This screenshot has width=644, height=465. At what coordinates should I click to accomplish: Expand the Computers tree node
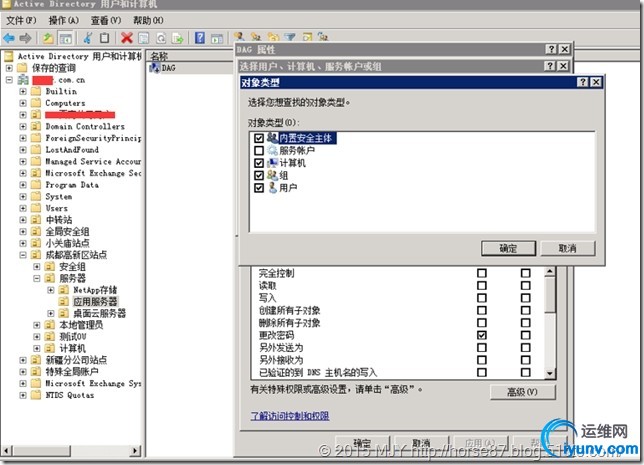click(x=23, y=103)
